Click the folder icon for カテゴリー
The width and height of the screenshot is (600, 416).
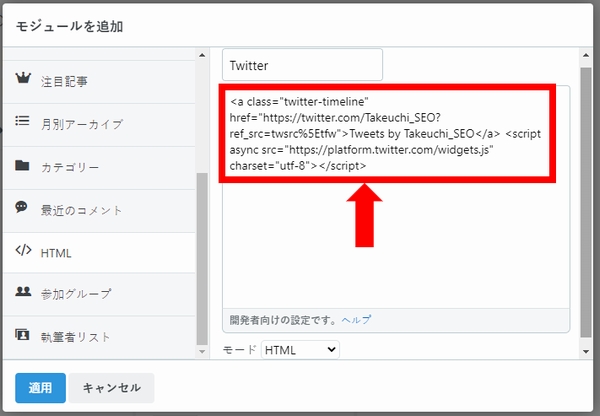click(x=22, y=165)
